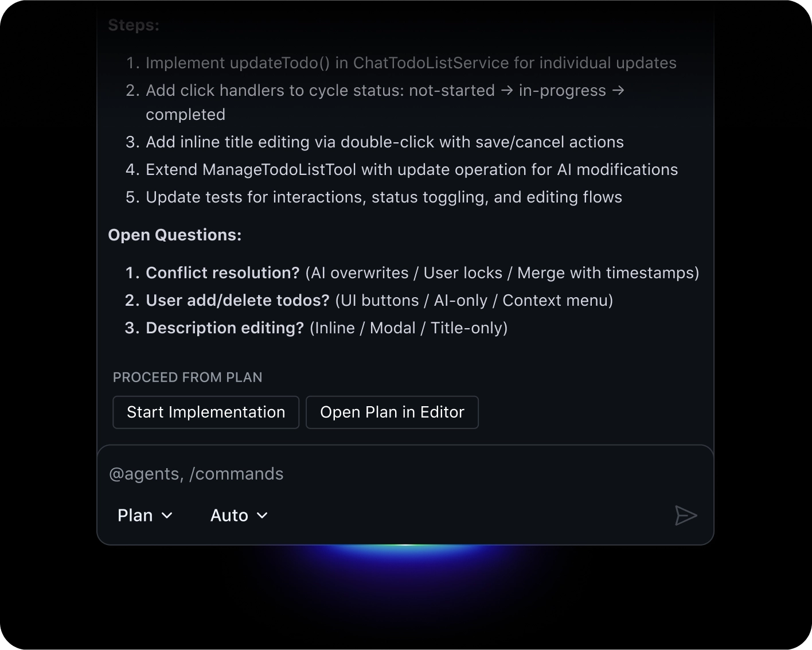Select the Open Questions heading
812x650 pixels.
tap(174, 235)
